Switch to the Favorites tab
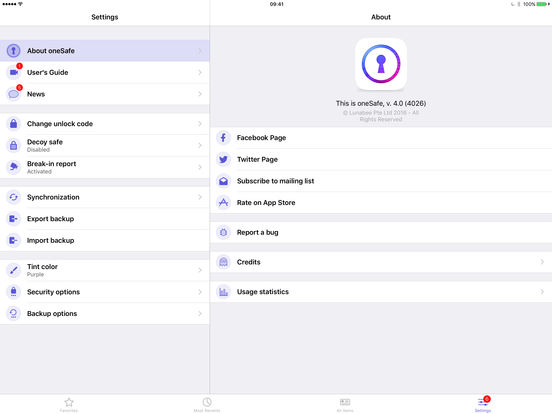The width and height of the screenshot is (552, 414). pyautogui.click(x=69, y=404)
